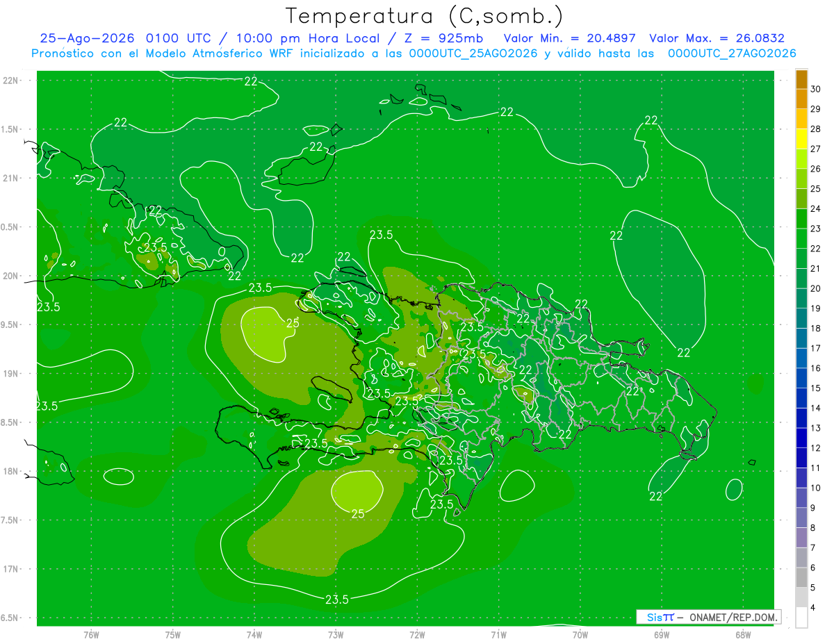
Task: Click the green legend swatch between 22 and 23
Action: [x=801, y=238]
